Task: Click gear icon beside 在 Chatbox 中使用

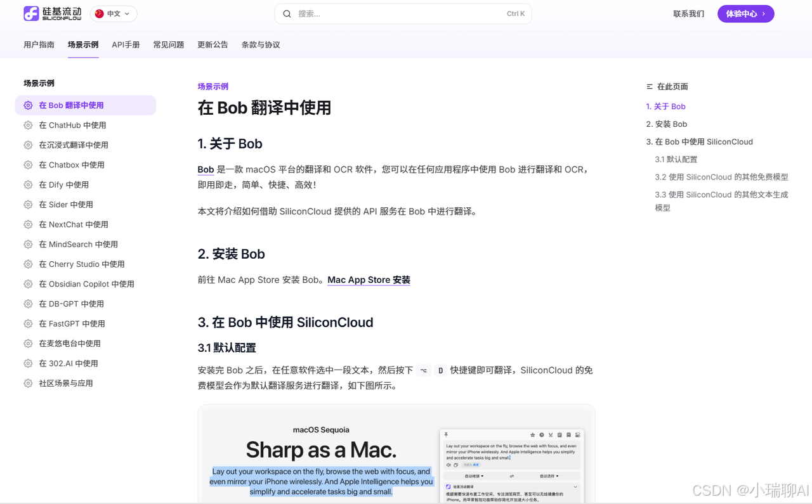Action: 28,165
